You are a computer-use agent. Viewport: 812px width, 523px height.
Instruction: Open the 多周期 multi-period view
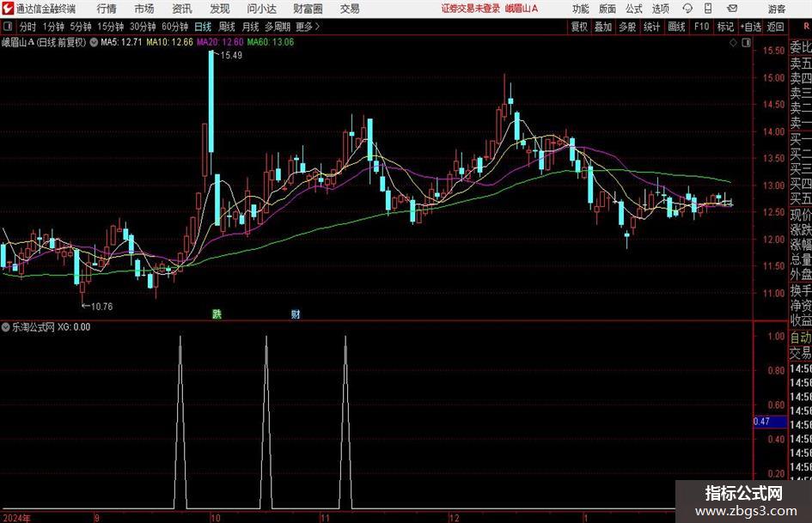pos(278,27)
